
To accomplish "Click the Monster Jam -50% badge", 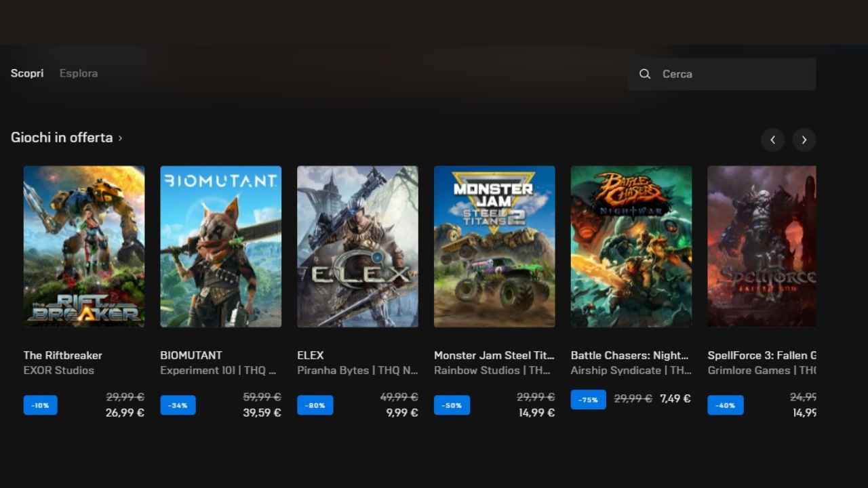I will coord(452,405).
